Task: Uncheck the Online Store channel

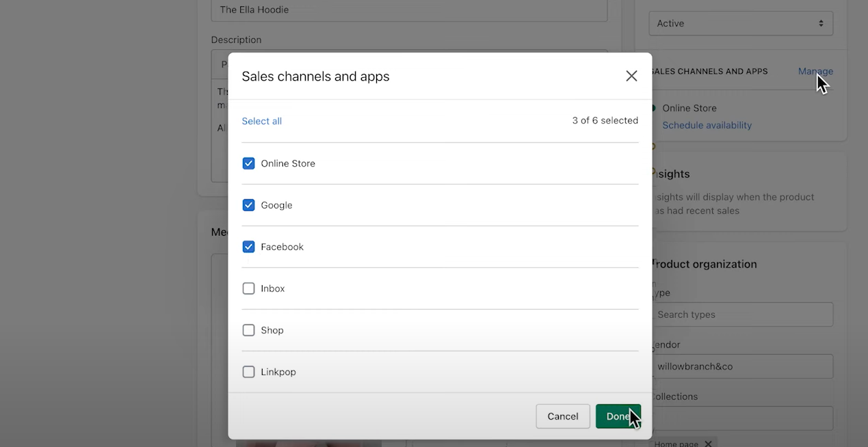Action: pos(248,163)
